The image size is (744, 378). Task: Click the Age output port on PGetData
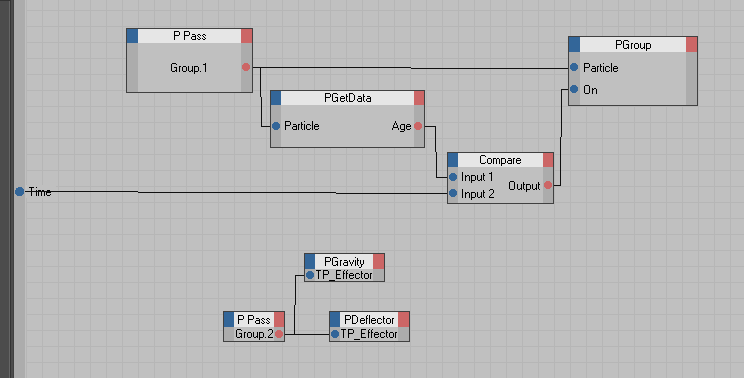click(418, 126)
